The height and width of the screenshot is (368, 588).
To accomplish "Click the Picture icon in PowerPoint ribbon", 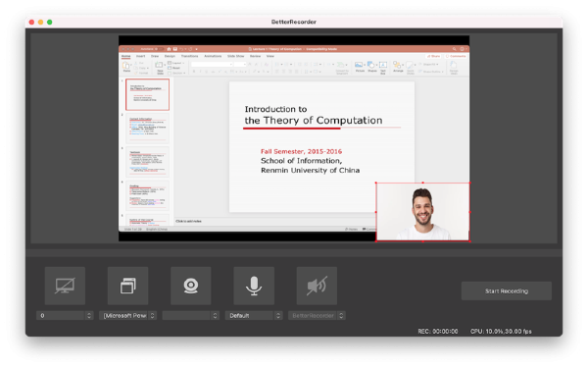I will coord(360,67).
